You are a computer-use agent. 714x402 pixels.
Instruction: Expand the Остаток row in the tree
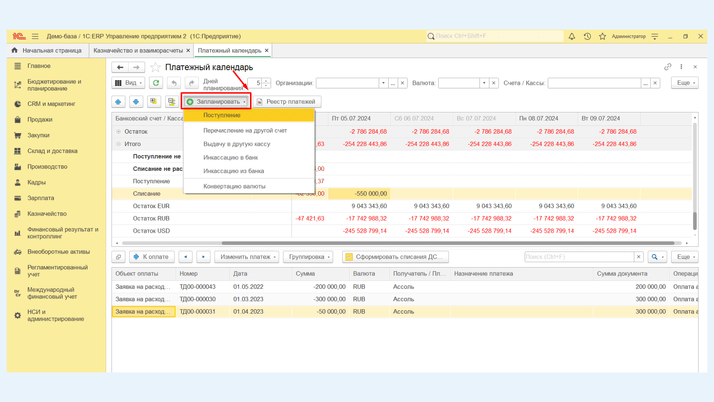click(x=119, y=131)
